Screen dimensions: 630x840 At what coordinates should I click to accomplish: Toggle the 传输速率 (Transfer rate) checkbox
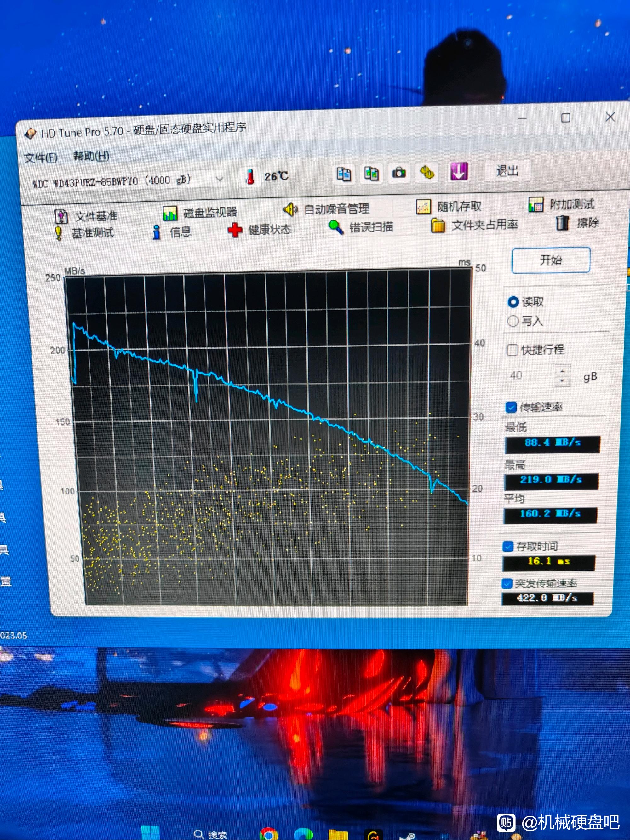pos(511,407)
